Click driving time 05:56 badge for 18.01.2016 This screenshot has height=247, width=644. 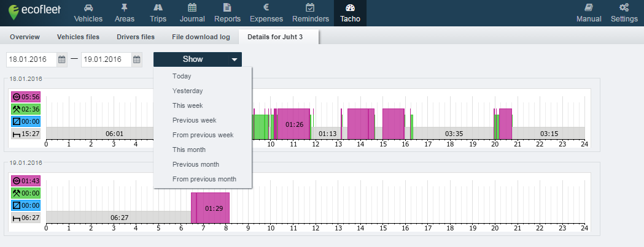coord(26,97)
